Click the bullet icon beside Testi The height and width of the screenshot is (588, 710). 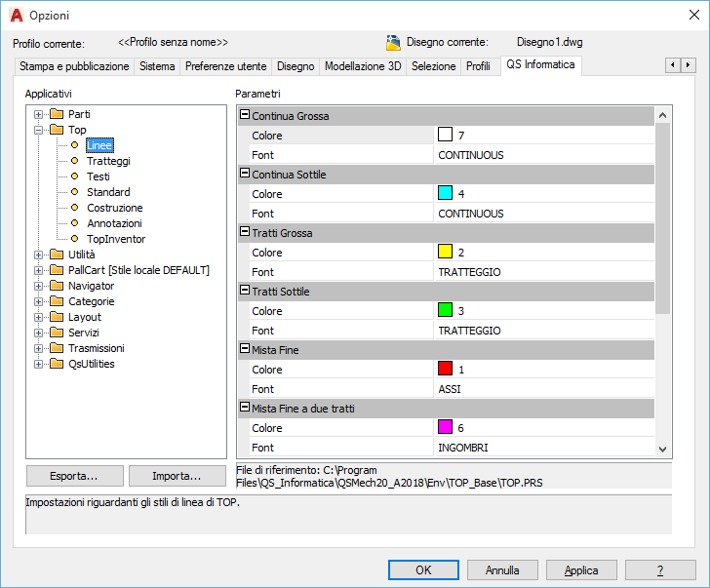(75, 176)
